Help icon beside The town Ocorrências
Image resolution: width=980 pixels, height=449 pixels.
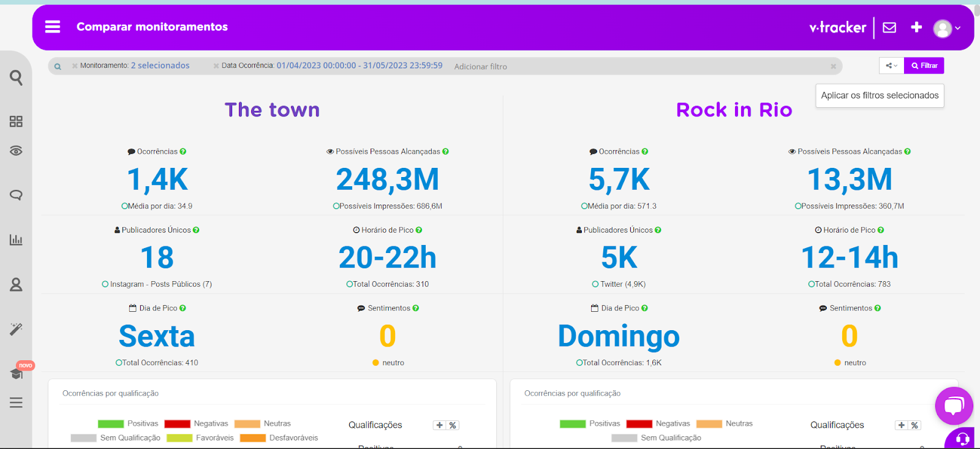(183, 151)
